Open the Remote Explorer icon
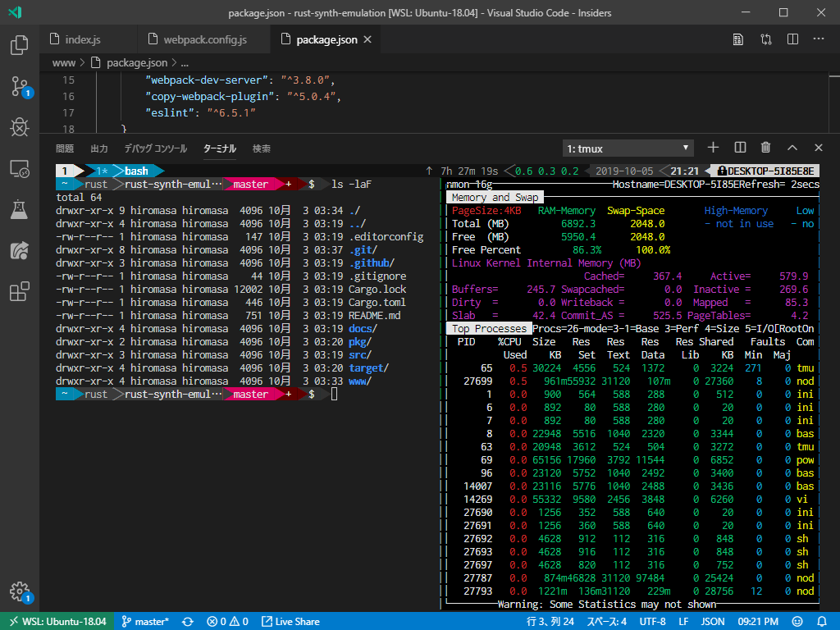 click(x=18, y=167)
